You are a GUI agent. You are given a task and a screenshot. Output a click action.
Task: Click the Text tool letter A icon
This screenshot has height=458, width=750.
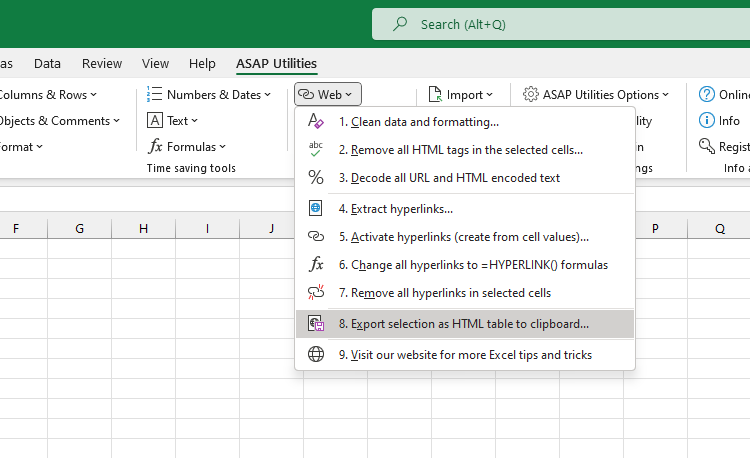coord(154,120)
